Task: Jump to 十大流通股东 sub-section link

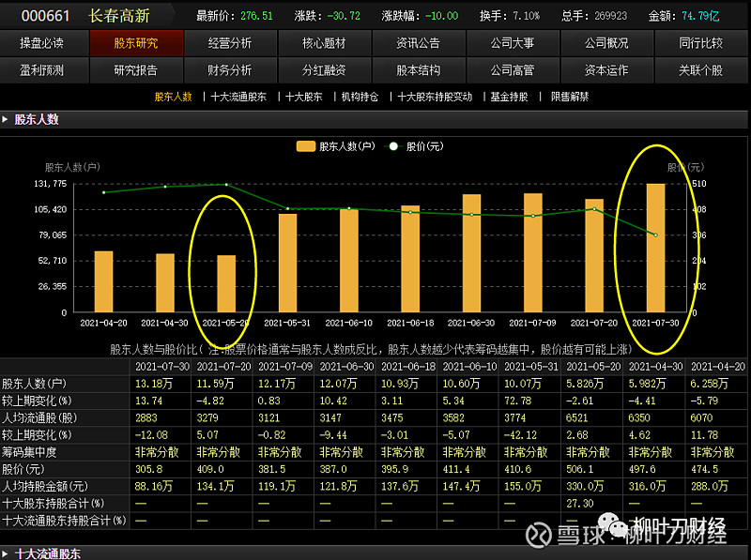Action: coord(238,98)
